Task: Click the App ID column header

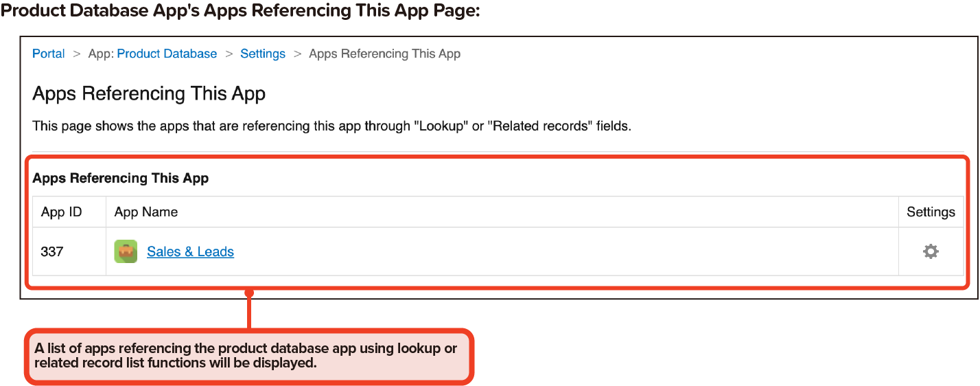Action: 62,212
